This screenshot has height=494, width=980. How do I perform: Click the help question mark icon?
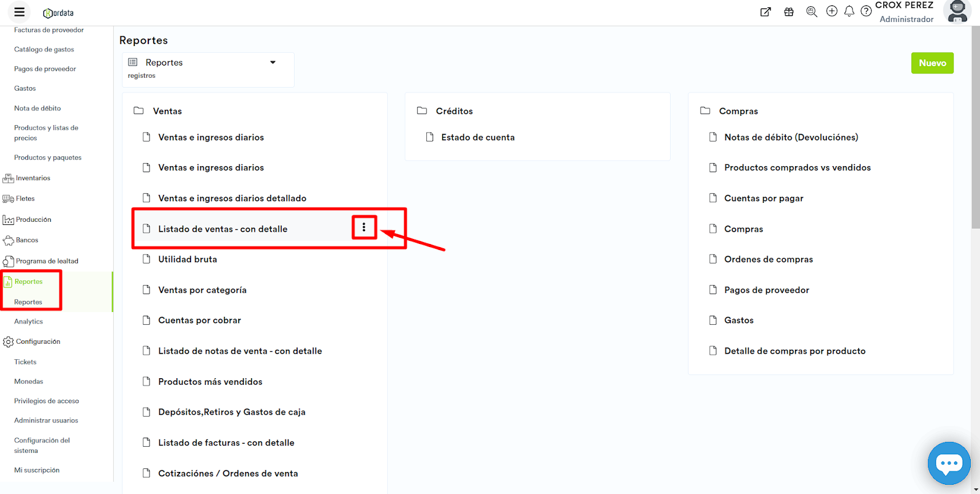point(866,11)
